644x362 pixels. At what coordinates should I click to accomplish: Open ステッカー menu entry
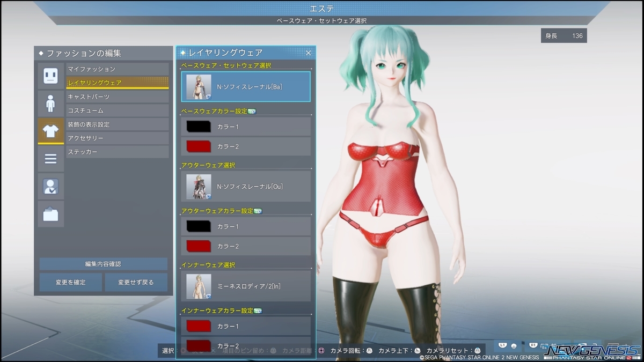pyautogui.click(x=118, y=152)
